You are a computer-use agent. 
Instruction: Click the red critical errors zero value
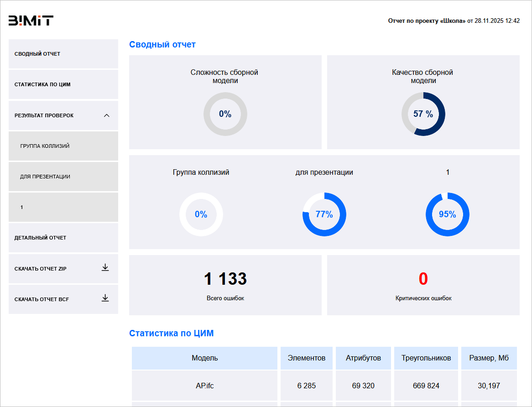click(423, 279)
